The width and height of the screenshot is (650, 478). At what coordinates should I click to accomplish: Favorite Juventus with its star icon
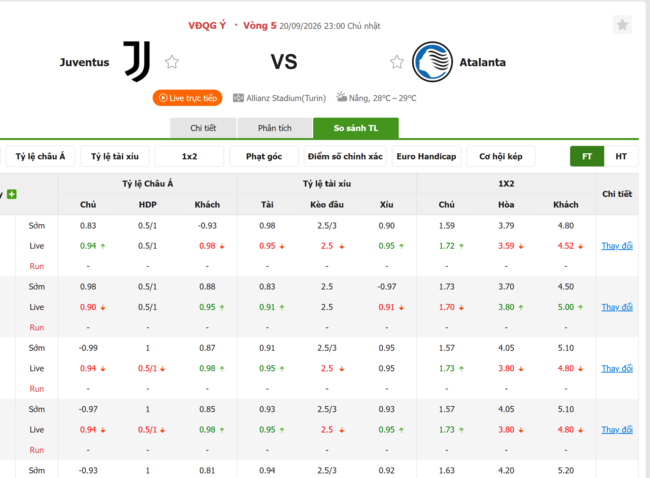coord(172,62)
